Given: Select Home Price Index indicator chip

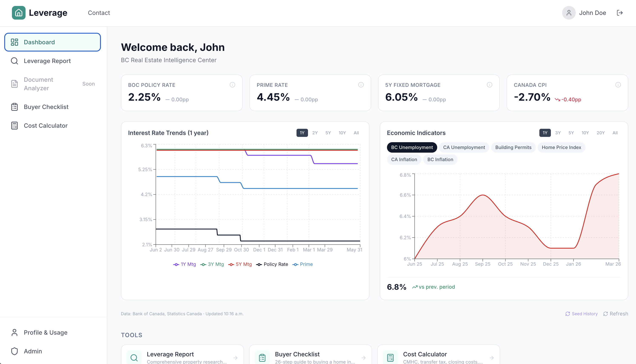Looking at the screenshot, I should (561, 147).
